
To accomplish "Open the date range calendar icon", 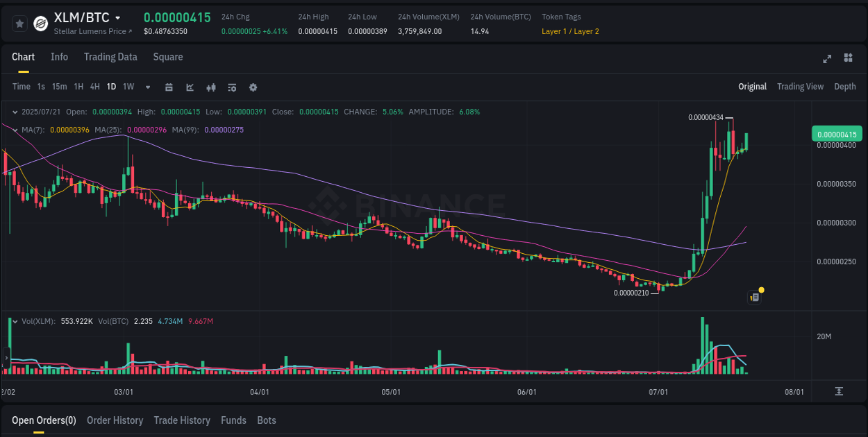I will 169,87.
